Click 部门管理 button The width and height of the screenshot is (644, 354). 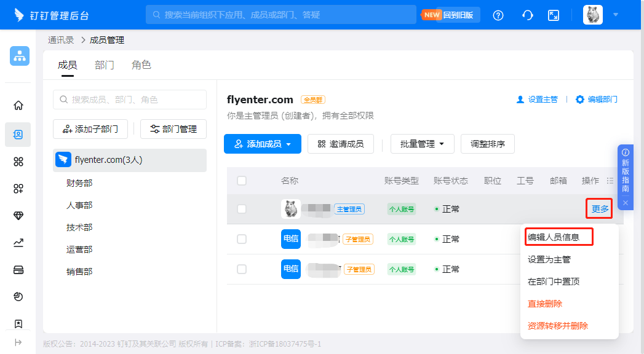173,129
